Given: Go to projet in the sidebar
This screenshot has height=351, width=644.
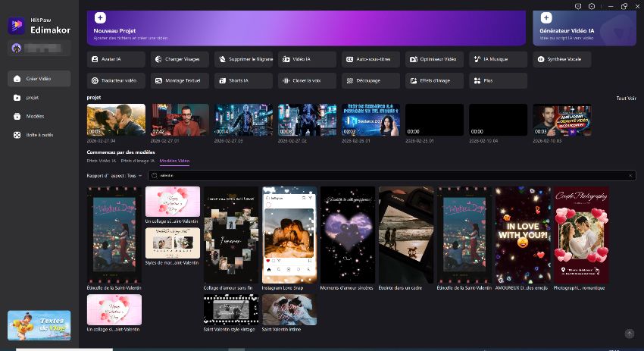Looking at the screenshot, I should coord(39,97).
